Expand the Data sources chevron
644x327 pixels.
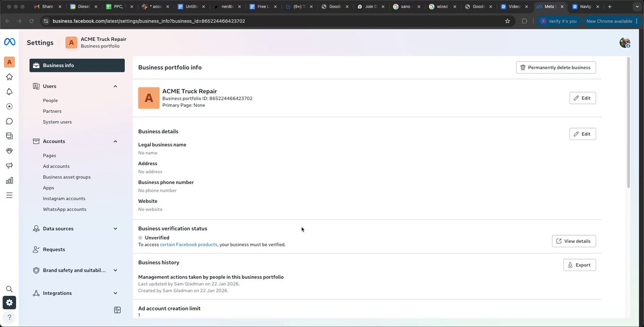click(115, 229)
